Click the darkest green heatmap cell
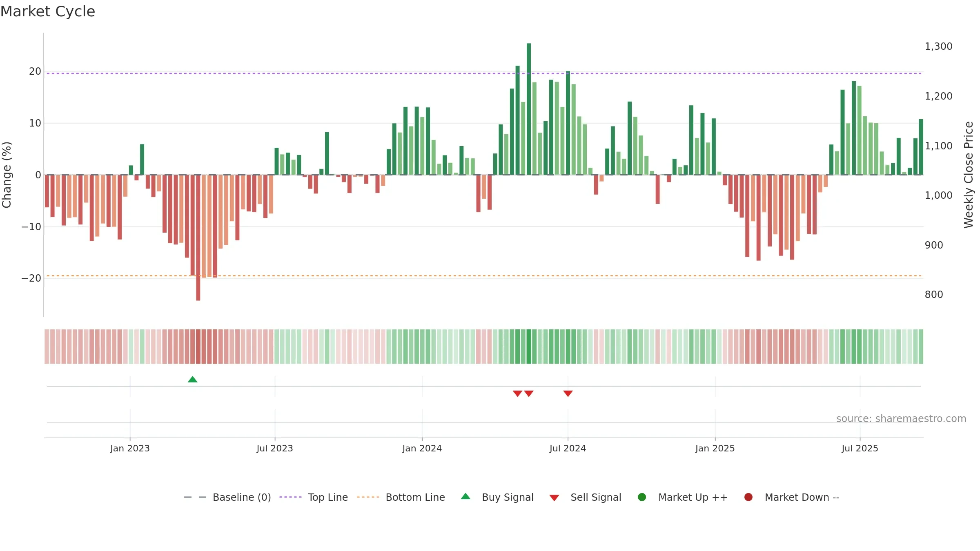The height and width of the screenshot is (551, 980). [x=529, y=347]
